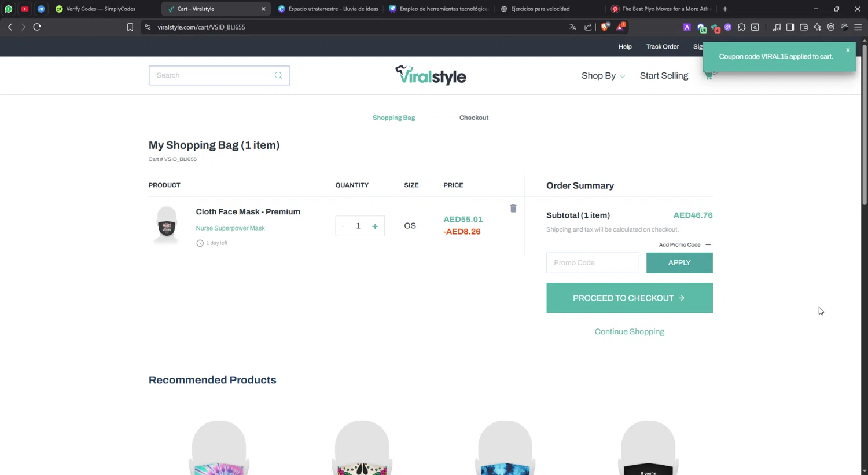Open Brave Shields lion icon
The width and height of the screenshot is (868, 475).
pyautogui.click(x=605, y=27)
